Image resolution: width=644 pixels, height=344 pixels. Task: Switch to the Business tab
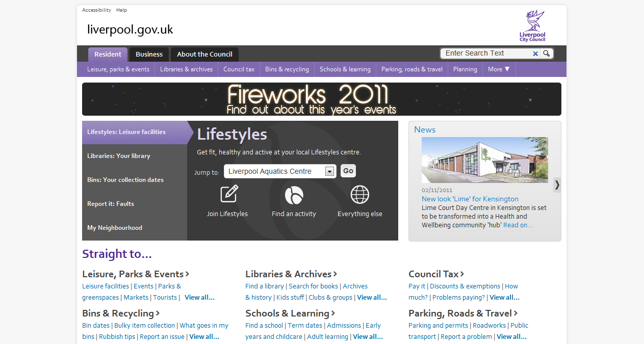click(149, 55)
